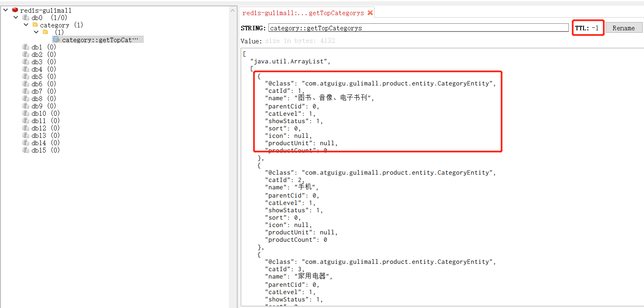Image resolution: width=644 pixels, height=308 pixels.
Task: Click the TTL: -1 label
Action: click(x=587, y=28)
